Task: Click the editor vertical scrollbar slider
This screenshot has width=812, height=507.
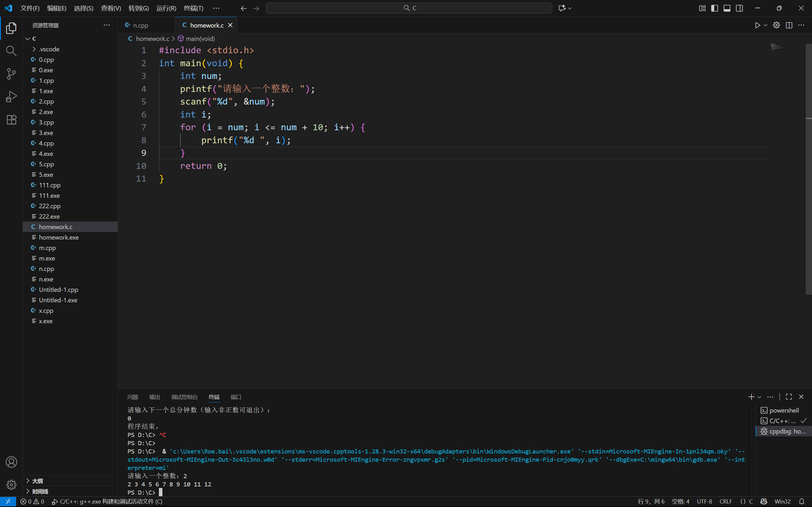Action: click(x=809, y=168)
